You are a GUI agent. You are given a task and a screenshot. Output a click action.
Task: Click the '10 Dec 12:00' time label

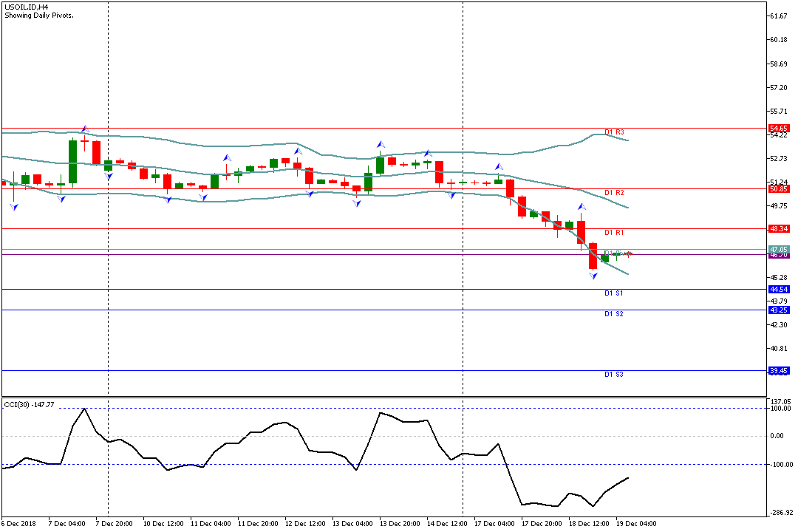pos(163,523)
